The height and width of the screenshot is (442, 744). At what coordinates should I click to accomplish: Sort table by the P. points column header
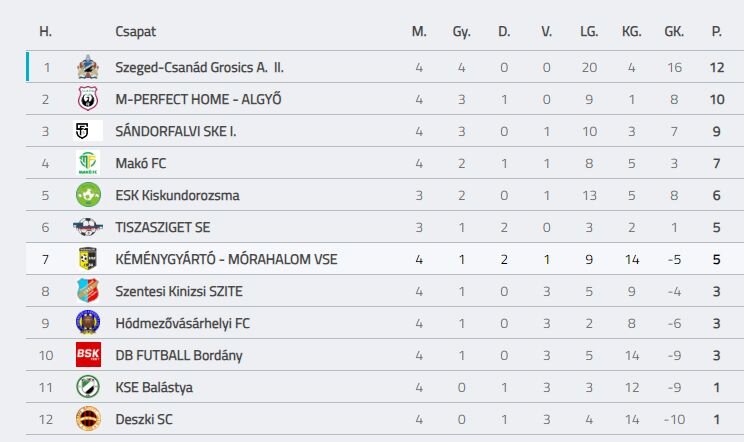tap(716, 32)
